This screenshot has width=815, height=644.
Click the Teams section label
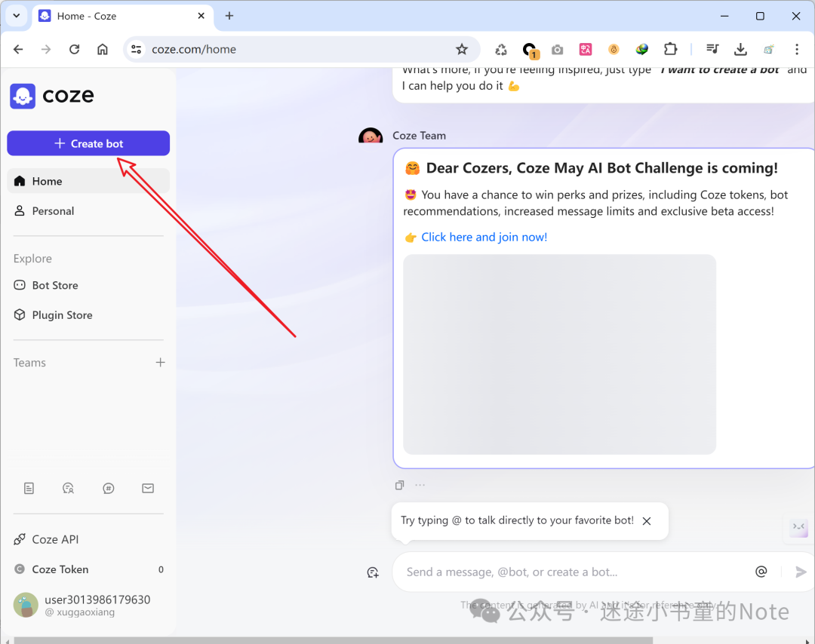point(29,363)
